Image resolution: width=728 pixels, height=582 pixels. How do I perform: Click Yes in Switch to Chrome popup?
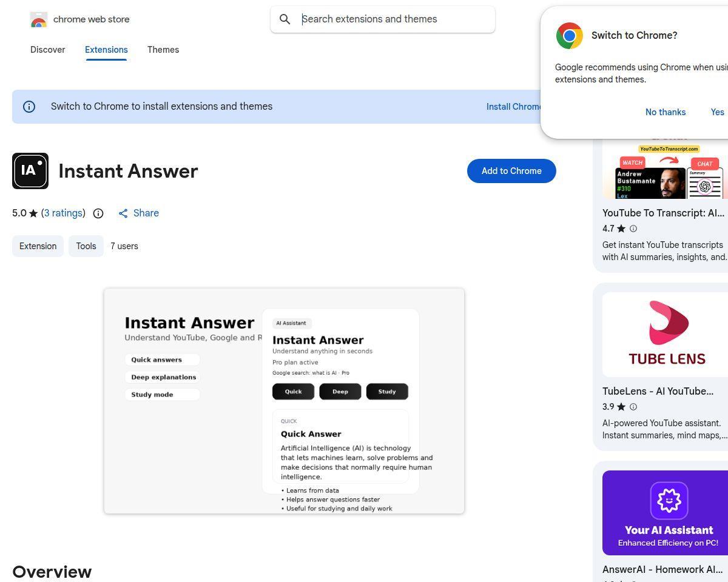click(x=718, y=112)
